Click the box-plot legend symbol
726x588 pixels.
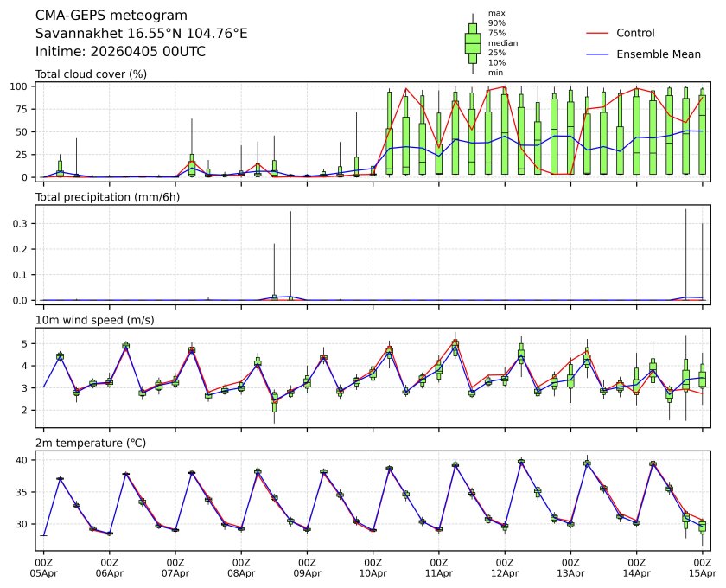tap(472, 43)
